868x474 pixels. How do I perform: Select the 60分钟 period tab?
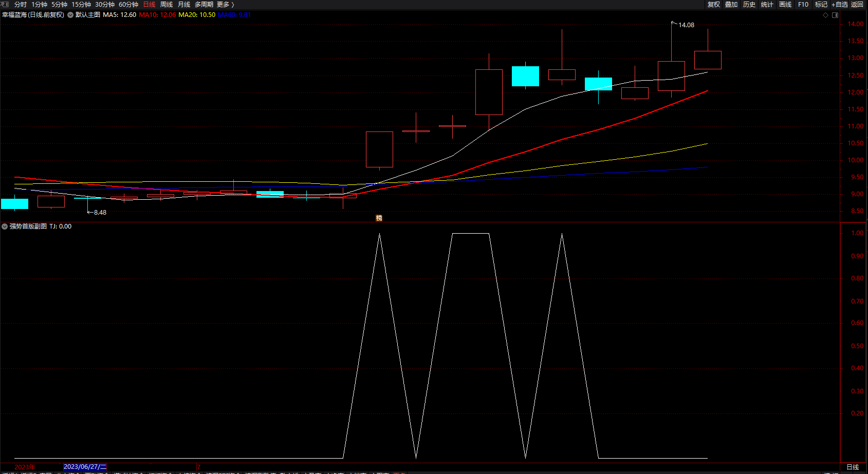pyautogui.click(x=128, y=5)
